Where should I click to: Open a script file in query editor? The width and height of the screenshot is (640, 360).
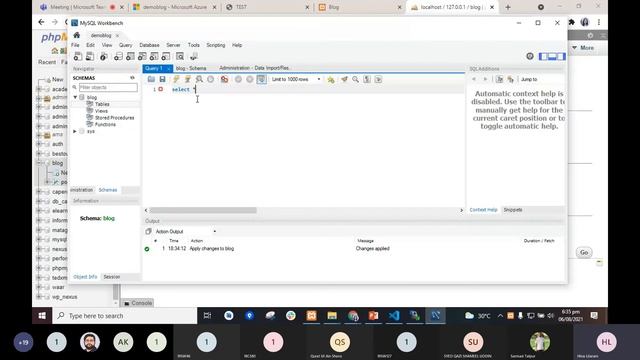pyautogui.click(x=151, y=79)
